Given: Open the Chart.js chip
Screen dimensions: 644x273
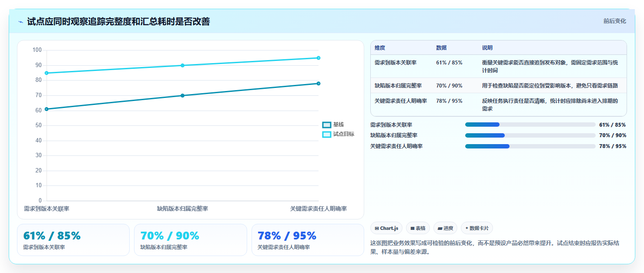Looking at the screenshot, I should tap(386, 228).
